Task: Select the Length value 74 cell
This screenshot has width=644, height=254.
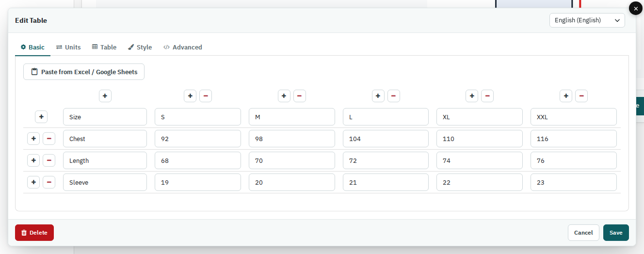Action: pos(480,160)
